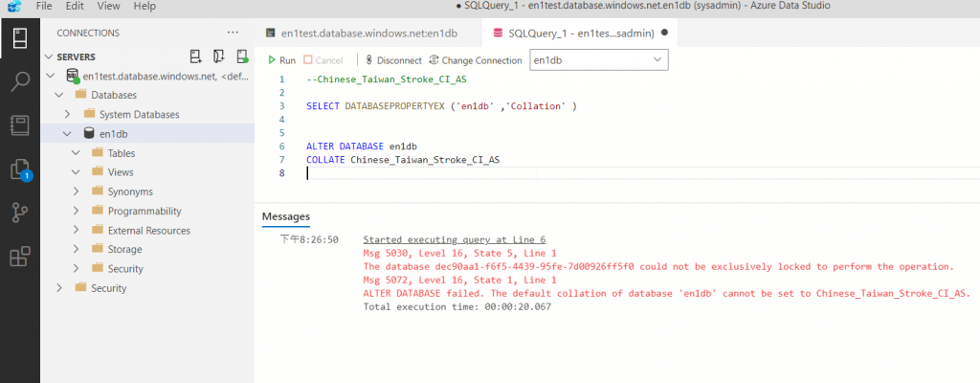Click the Views folder icon

click(97, 171)
